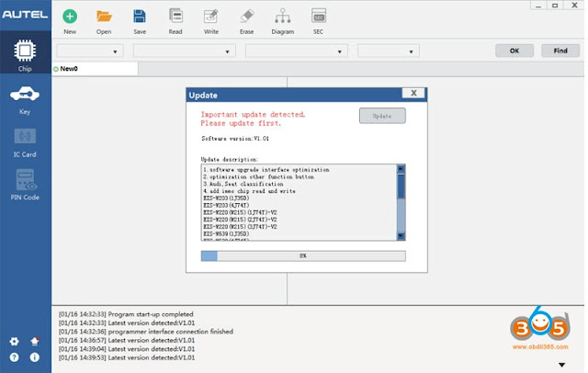Click the SEC toolbar icon
The width and height of the screenshot is (588, 373).
pos(319,17)
